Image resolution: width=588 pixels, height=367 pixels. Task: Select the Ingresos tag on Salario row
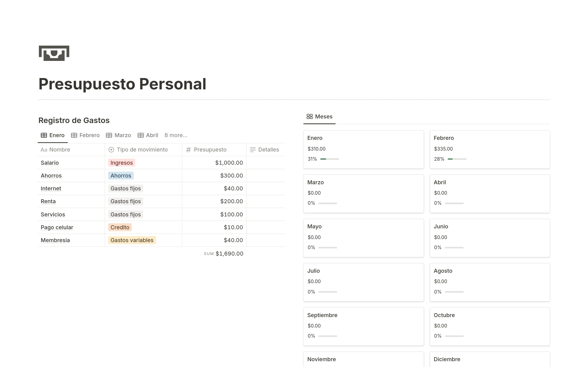click(x=121, y=163)
